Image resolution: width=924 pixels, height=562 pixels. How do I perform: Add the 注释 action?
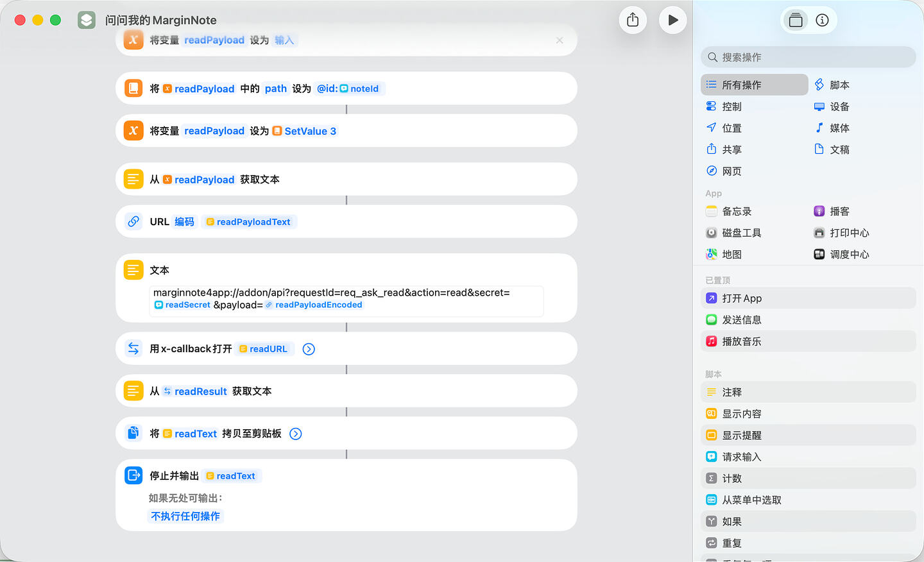809,392
